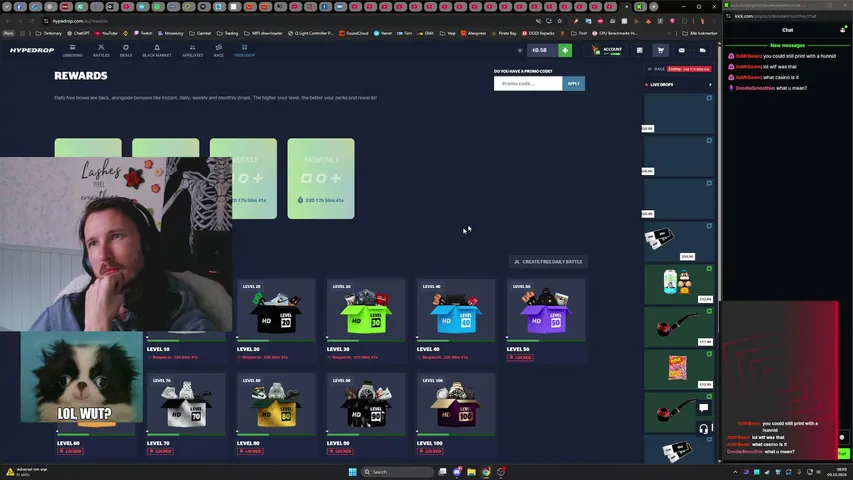Open the messages envelope icon in header
The width and height of the screenshot is (853, 480).
pos(682,50)
